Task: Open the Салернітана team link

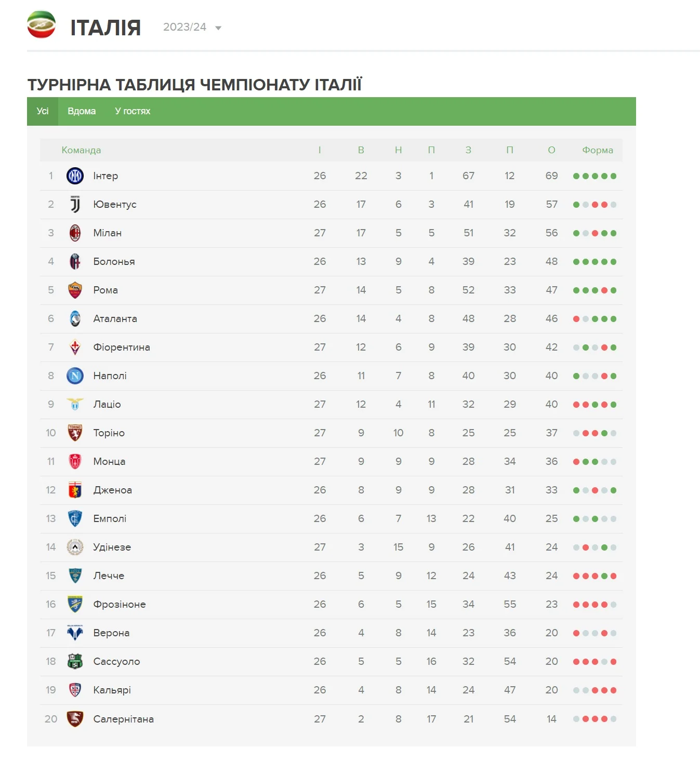Action: coord(123,719)
